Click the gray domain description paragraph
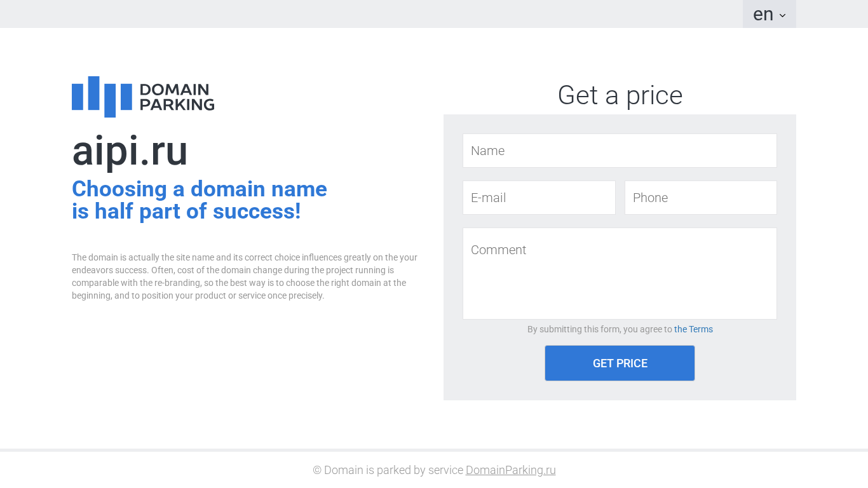Viewport: 868px width, 488px height. [245, 276]
